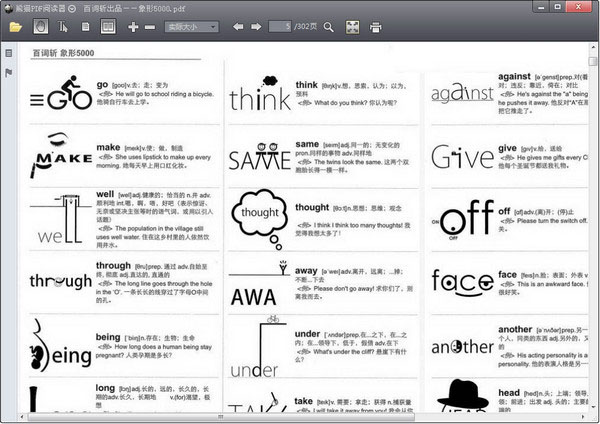Go to the next page
The width and height of the screenshot is (600, 424).
255,27
